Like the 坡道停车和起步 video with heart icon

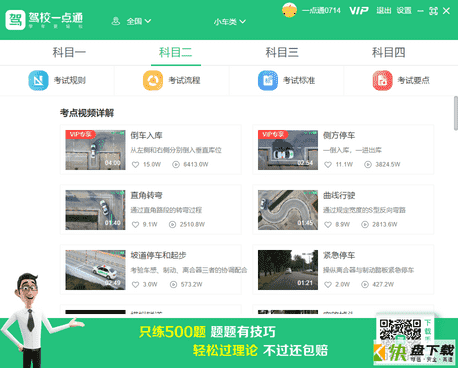[135, 284]
